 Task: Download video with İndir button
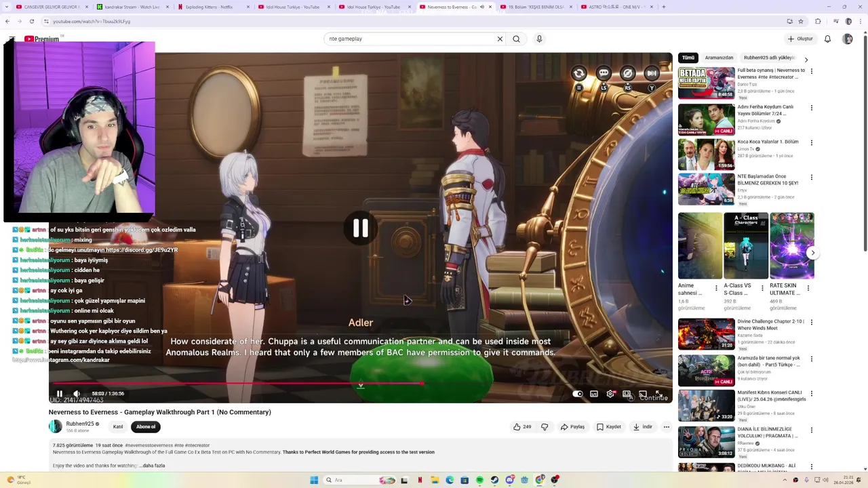[642, 427]
